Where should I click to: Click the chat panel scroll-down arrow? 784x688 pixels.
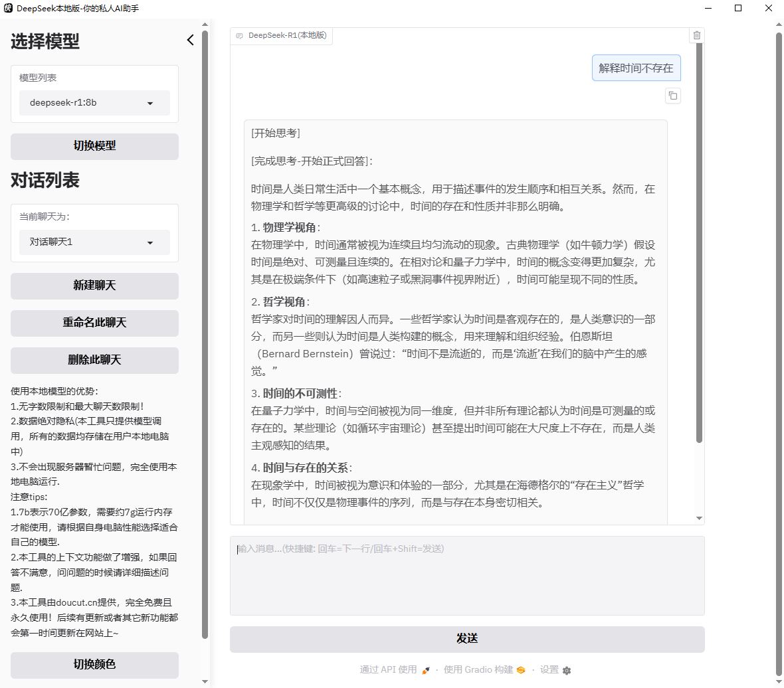[x=699, y=518]
